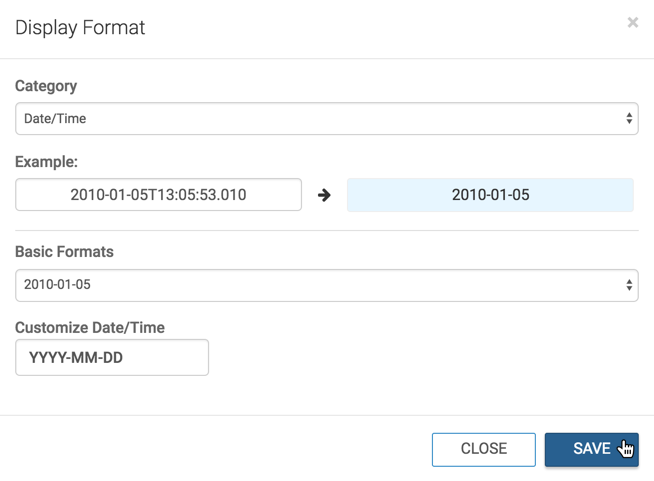
Task: Click the Category label
Action: pos(46,86)
